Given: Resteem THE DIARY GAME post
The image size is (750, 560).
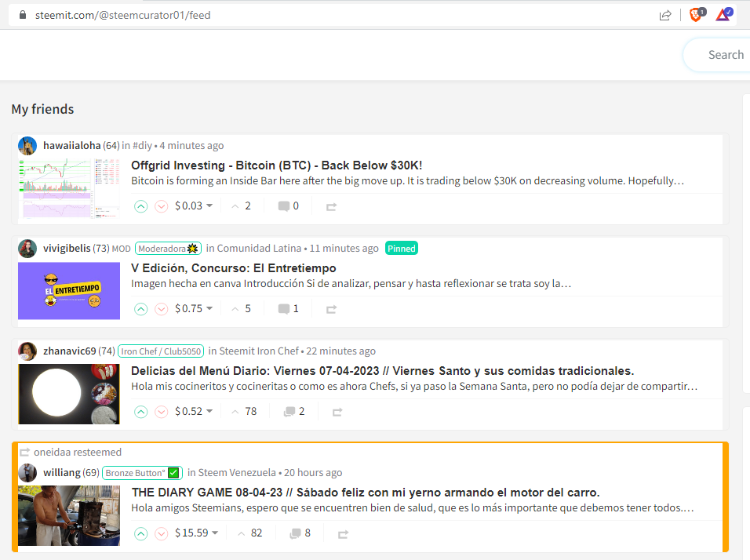Looking at the screenshot, I should tap(343, 533).
